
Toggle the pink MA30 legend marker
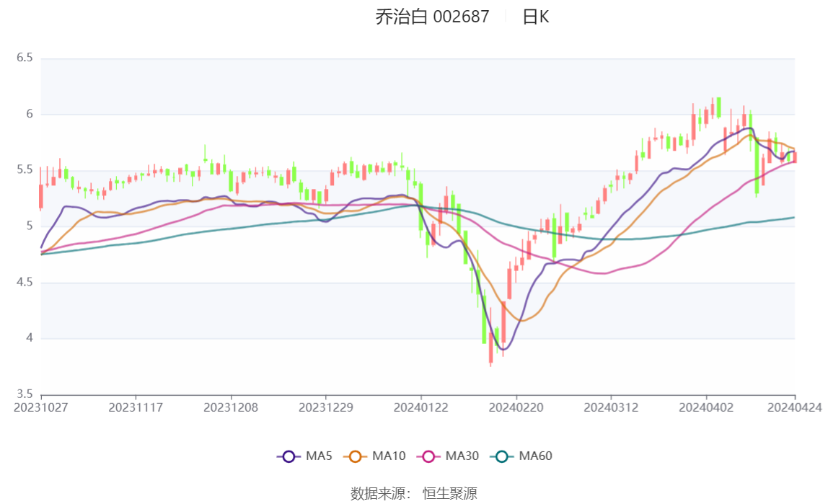click(428, 456)
